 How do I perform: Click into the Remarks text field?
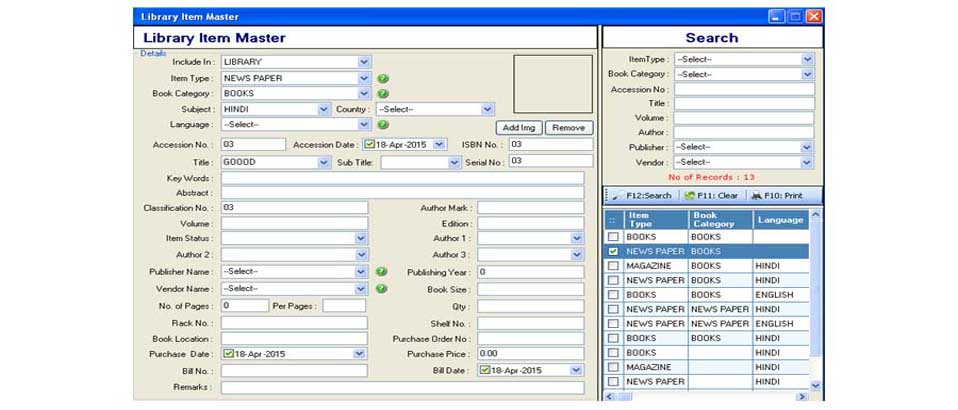pos(402,387)
